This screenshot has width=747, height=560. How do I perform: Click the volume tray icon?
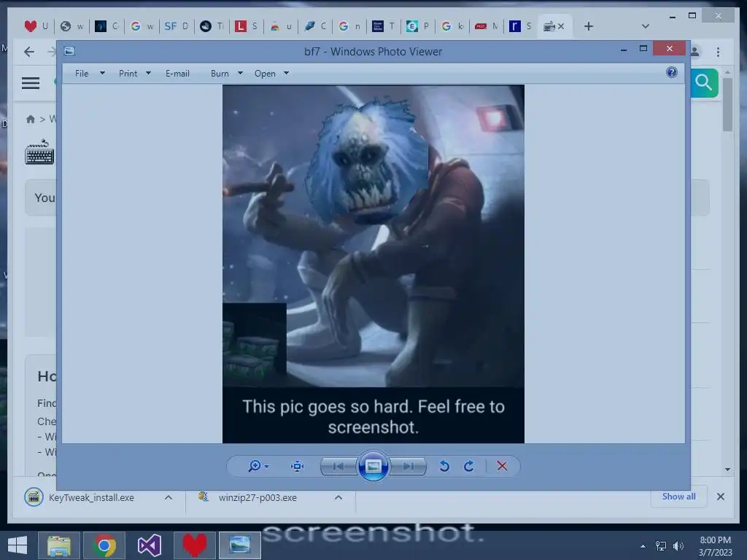pyautogui.click(x=678, y=546)
